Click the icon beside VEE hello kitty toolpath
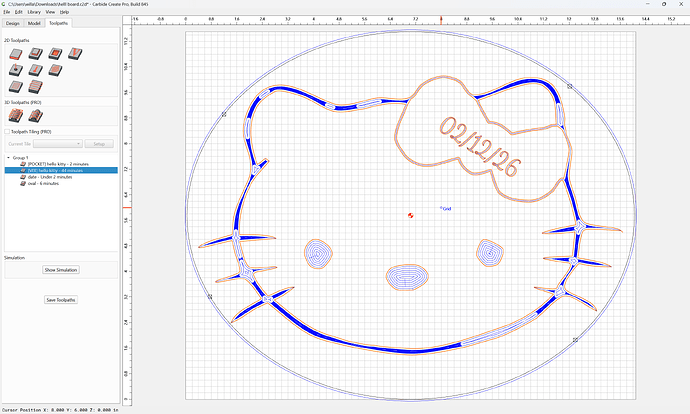The width and height of the screenshot is (690, 414). click(23, 170)
